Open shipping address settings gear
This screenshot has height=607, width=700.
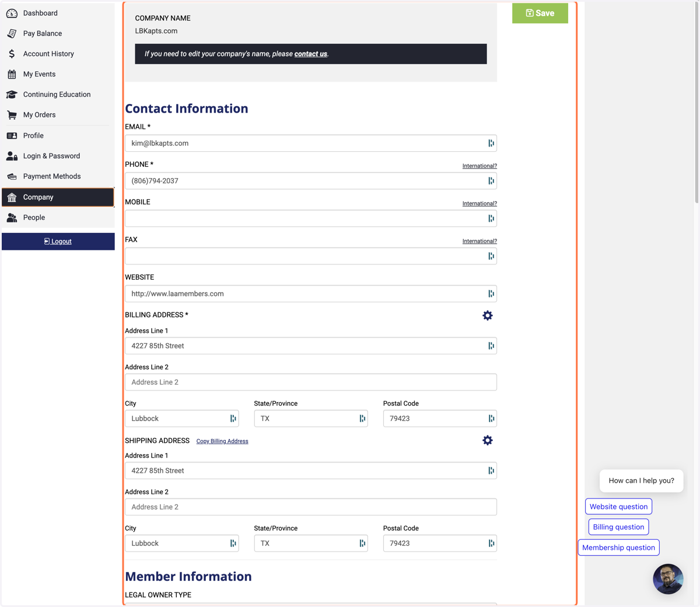(x=488, y=441)
